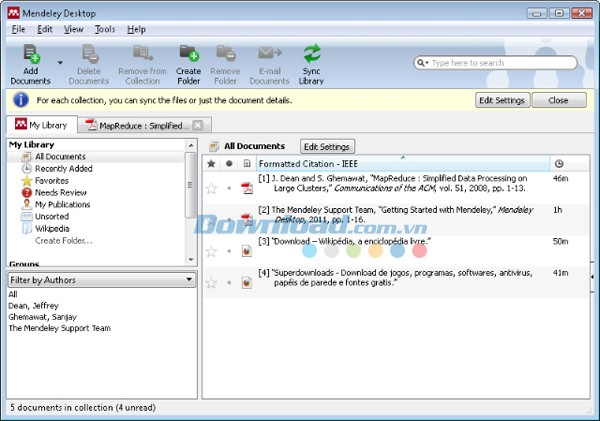Click Remove from Collection toolbar icon

(142, 54)
